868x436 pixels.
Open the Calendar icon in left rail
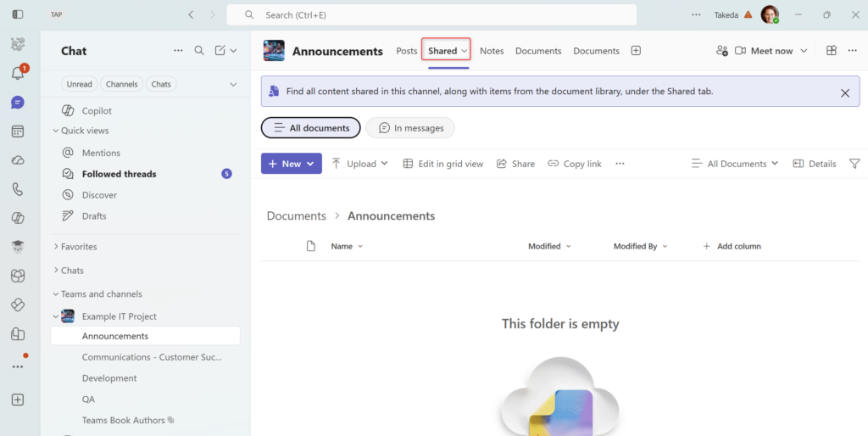click(18, 131)
